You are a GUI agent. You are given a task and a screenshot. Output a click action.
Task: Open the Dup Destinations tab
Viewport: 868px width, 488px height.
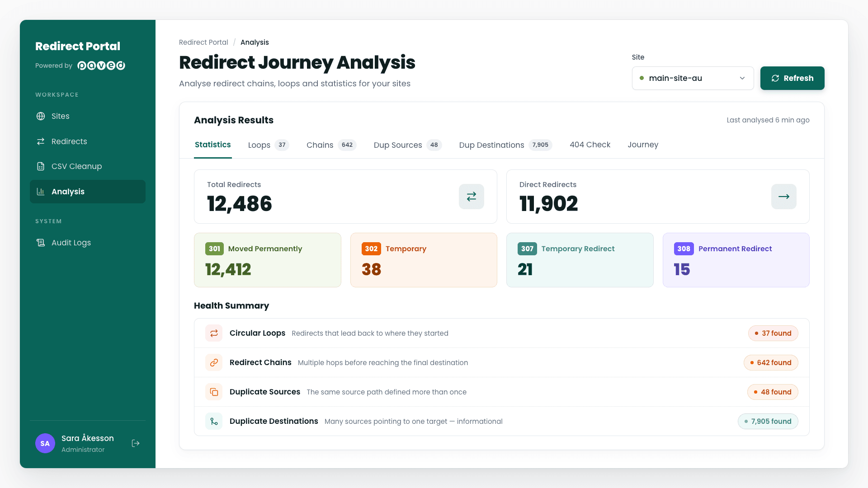point(505,145)
